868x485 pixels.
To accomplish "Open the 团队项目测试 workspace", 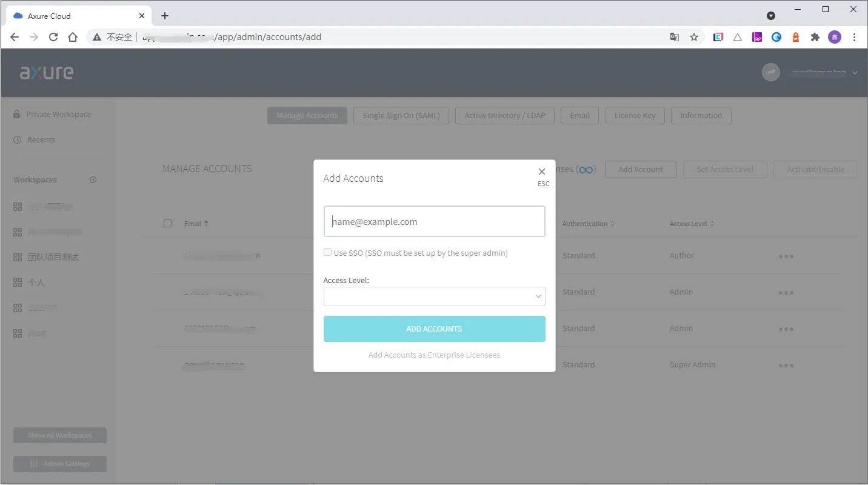I will pos(53,257).
